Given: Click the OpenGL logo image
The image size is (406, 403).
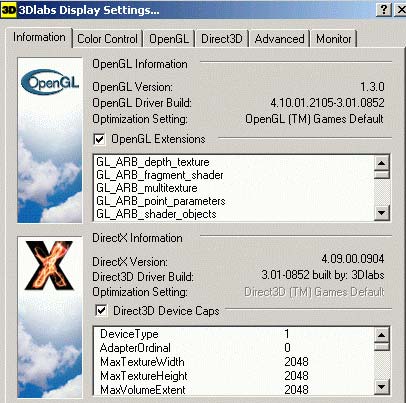Looking at the screenshot, I should [x=50, y=82].
